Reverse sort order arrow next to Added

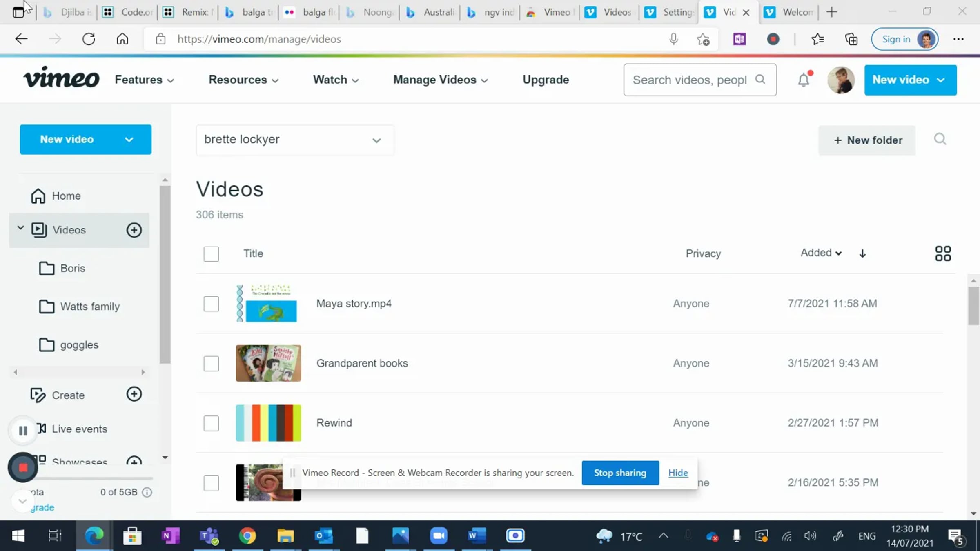[862, 253]
